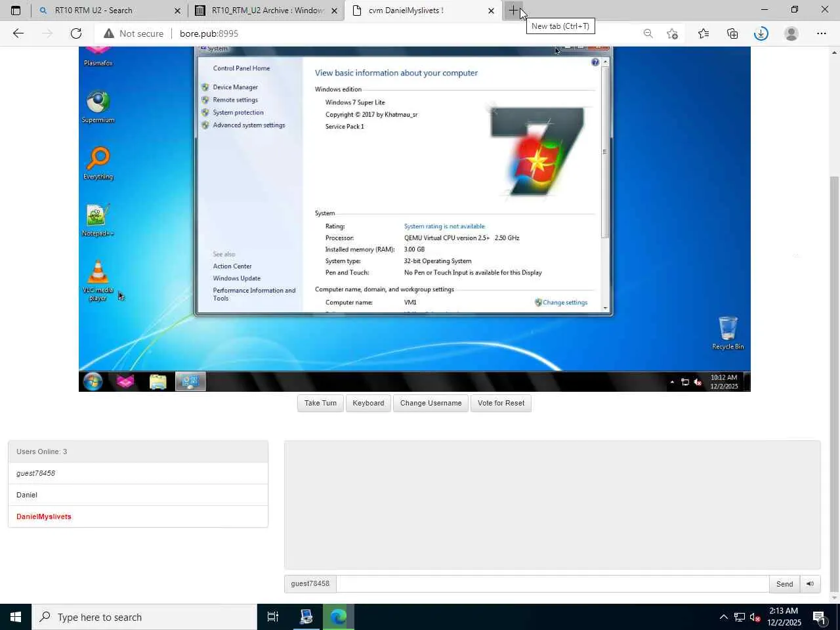Screen dimensions: 840x630
Task: Open Windows Explorer folder icon on VM taskbar
Action: pos(157,381)
